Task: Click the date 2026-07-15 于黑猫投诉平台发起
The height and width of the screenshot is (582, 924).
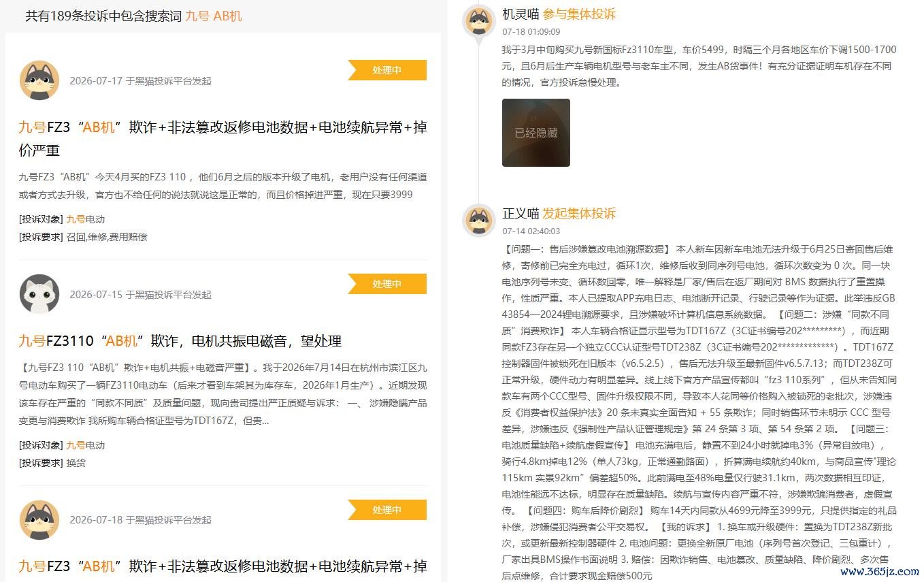Action: pyautogui.click(x=140, y=295)
